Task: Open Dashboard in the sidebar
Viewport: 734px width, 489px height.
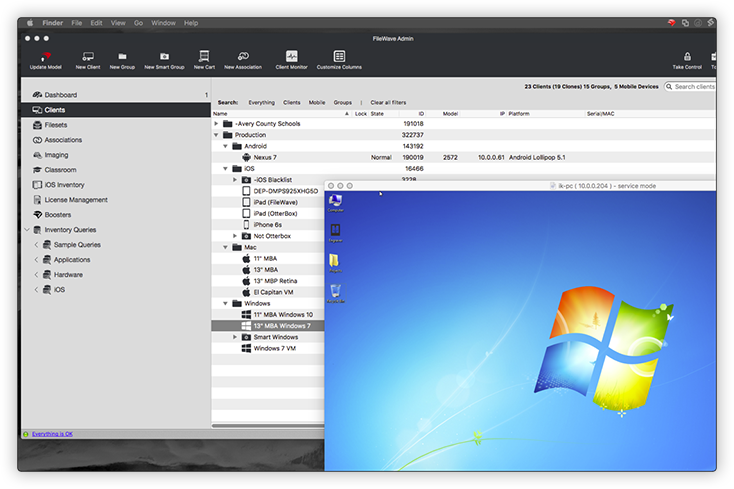Action: 116,95
